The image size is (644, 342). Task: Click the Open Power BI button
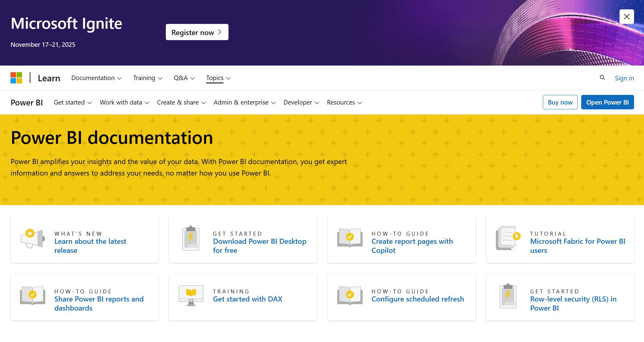[x=607, y=102]
